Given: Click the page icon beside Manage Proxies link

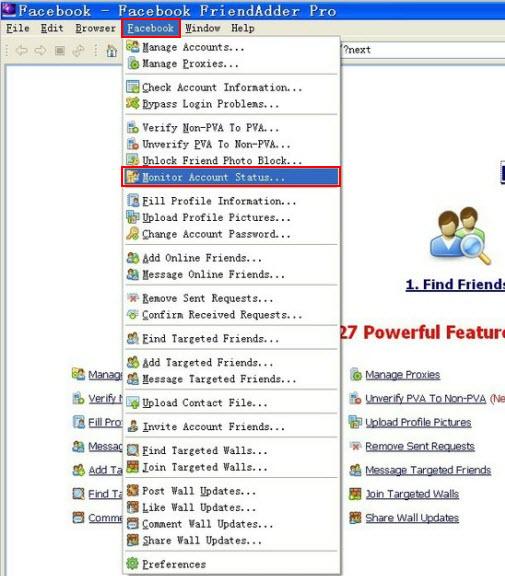Looking at the screenshot, I should tap(356, 375).
